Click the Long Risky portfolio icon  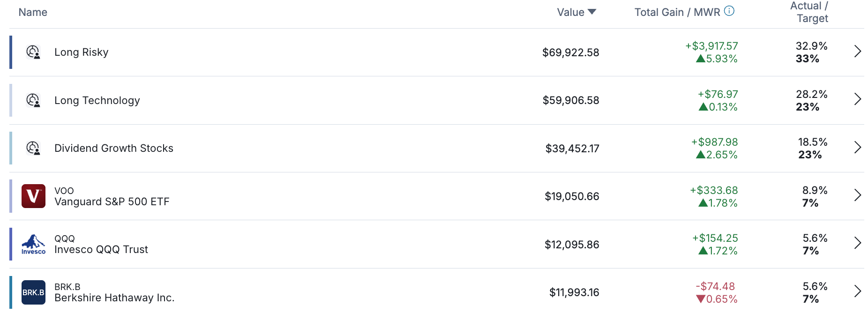point(33,52)
